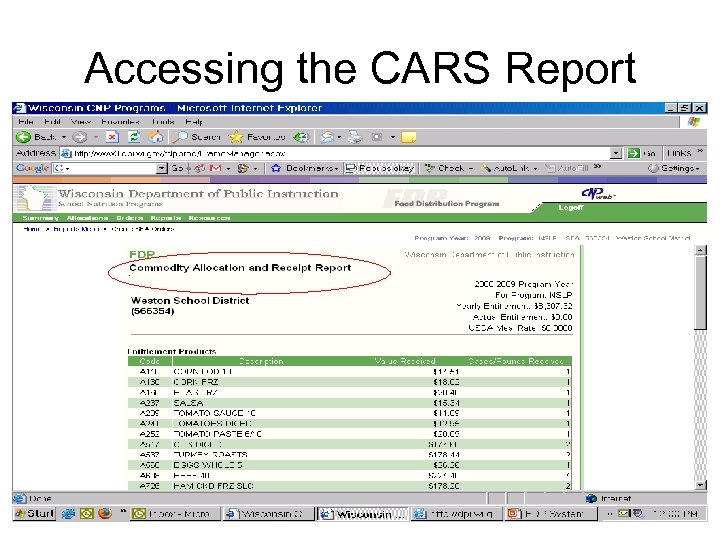Switch to the Orders tab

129,218
